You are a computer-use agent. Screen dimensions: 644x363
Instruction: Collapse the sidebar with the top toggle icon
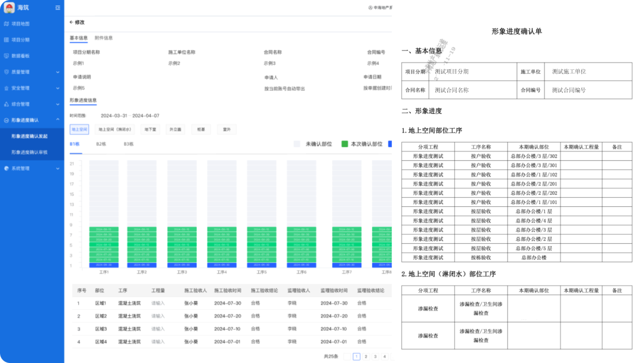point(57,8)
